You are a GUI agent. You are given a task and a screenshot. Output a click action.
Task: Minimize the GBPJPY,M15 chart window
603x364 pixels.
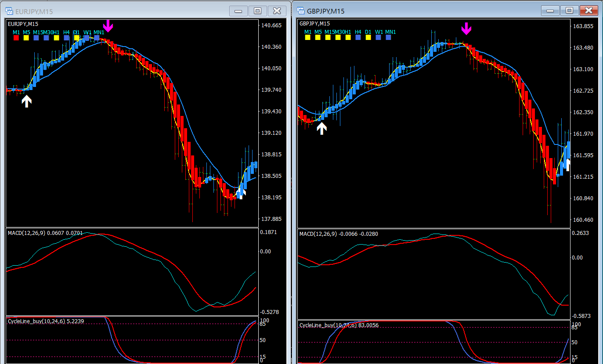coord(550,11)
